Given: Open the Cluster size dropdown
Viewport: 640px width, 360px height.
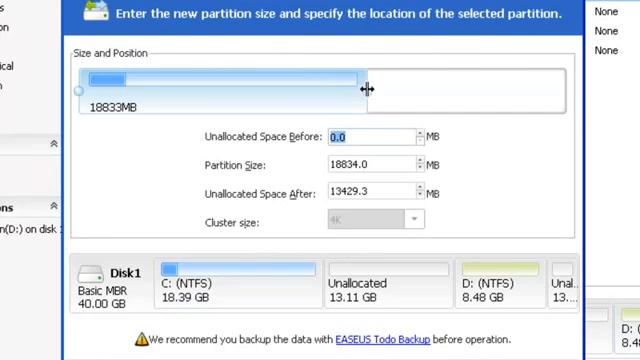Looking at the screenshot, I should [x=414, y=219].
